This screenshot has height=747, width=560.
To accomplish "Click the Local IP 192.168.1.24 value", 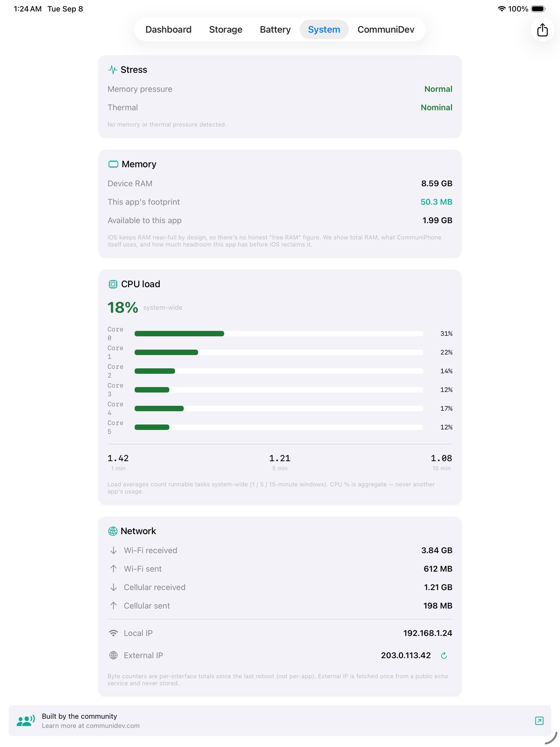I will [428, 633].
